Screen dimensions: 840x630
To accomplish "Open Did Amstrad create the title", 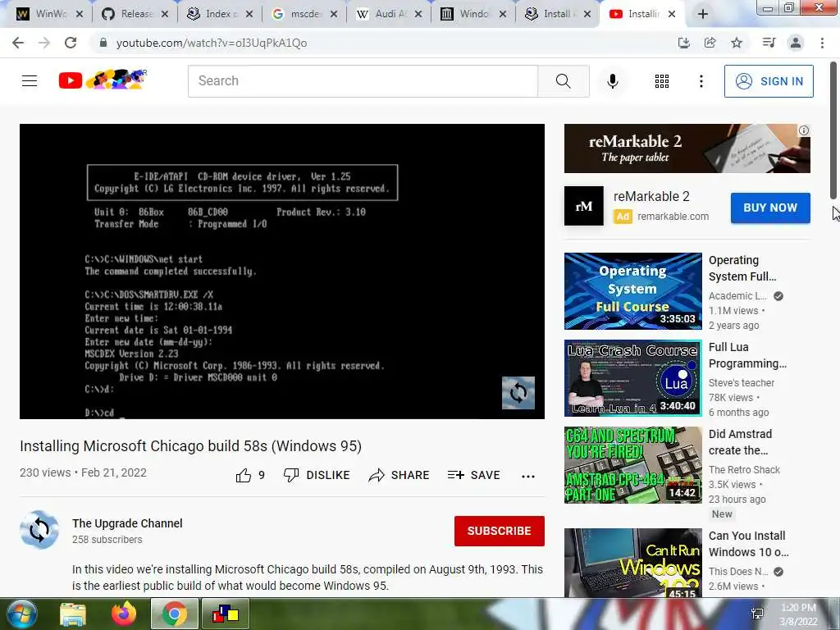I will coord(740,442).
